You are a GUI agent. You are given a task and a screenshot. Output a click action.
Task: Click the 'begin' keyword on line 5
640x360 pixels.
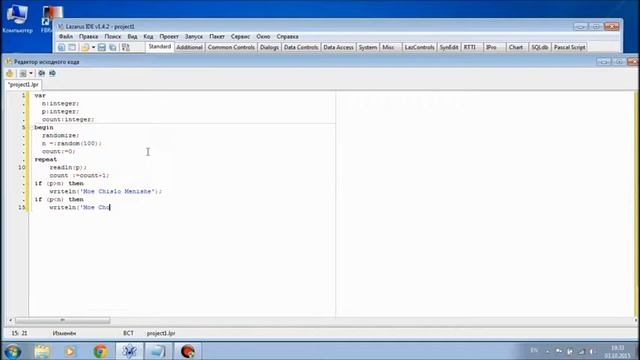click(44, 127)
